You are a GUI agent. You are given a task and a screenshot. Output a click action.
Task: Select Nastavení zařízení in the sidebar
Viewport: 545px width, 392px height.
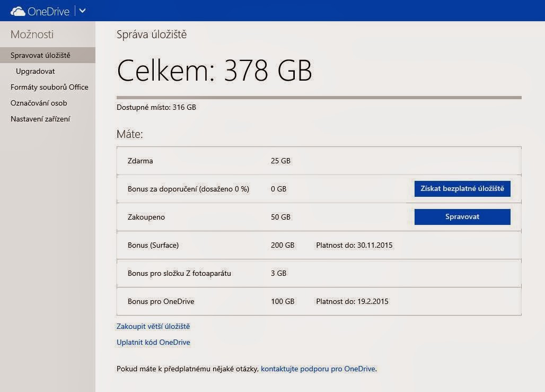click(40, 119)
